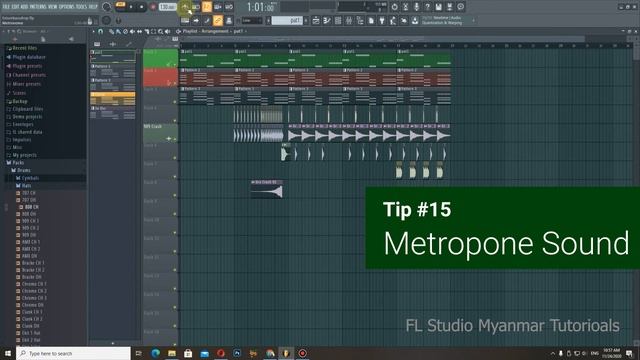Open the pattern selector showing pat1
This screenshot has height=360, width=640.
point(287,20)
